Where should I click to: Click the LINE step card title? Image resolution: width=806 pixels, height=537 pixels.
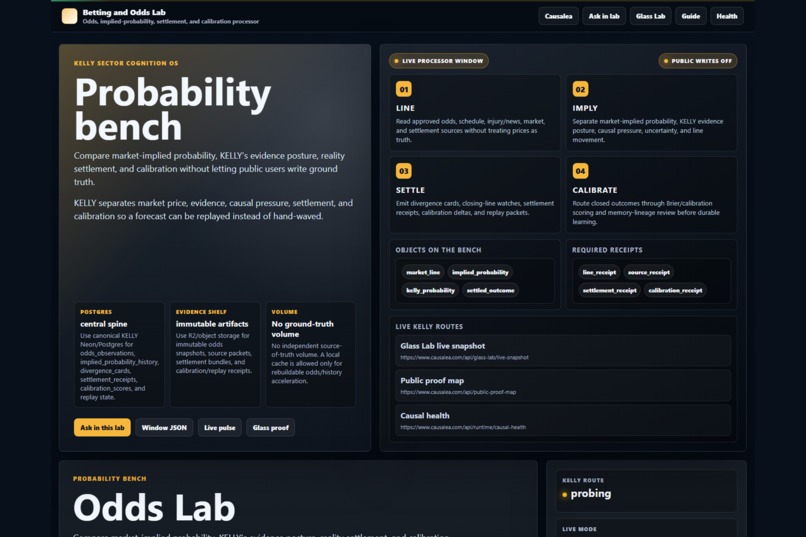[405, 108]
